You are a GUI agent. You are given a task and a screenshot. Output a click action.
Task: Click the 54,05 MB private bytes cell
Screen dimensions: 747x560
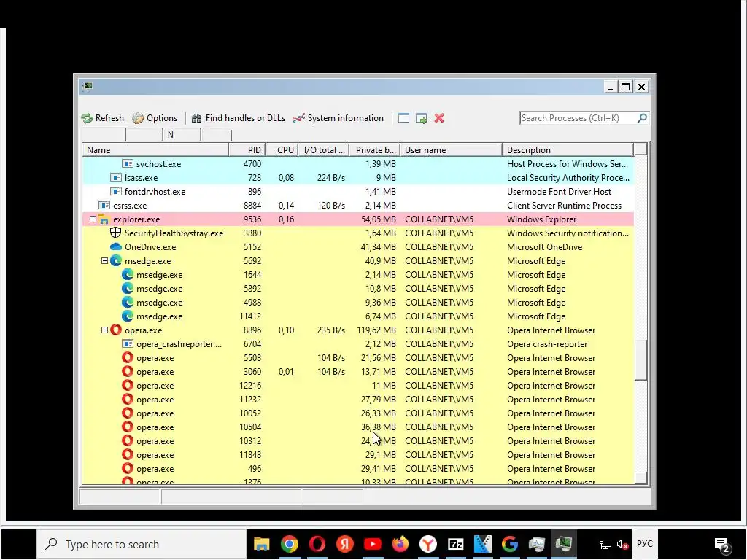pyautogui.click(x=379, y=219)
